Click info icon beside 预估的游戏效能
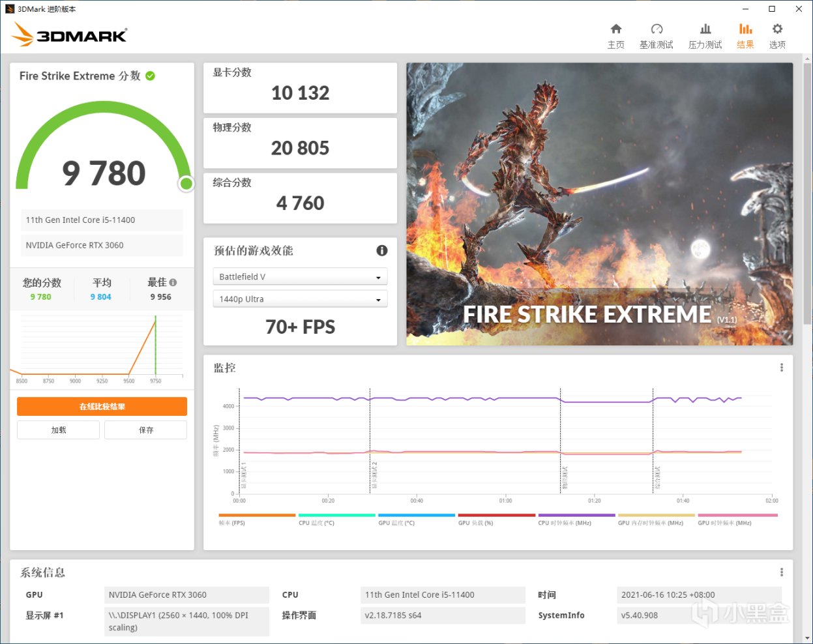Screen dimensions: 813x644 pos(382,250)
